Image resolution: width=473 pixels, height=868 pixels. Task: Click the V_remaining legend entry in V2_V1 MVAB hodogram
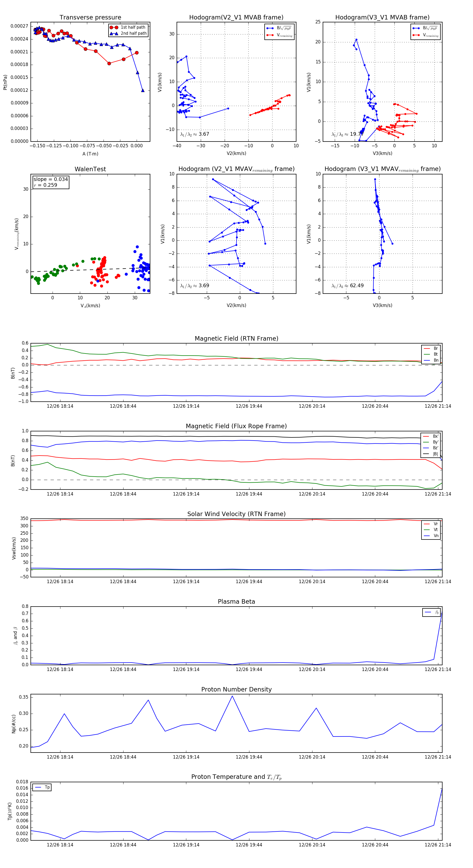pyautogui.click(x=279, y=35)
